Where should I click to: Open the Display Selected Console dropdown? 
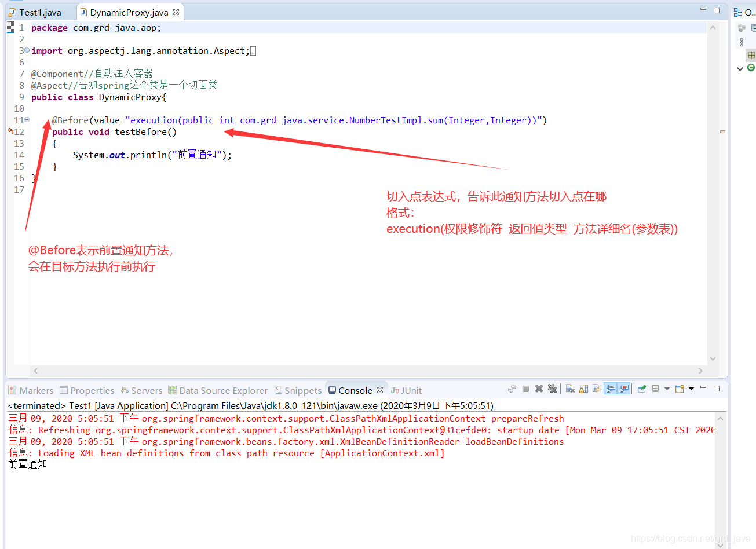click(x=667, y=389)
